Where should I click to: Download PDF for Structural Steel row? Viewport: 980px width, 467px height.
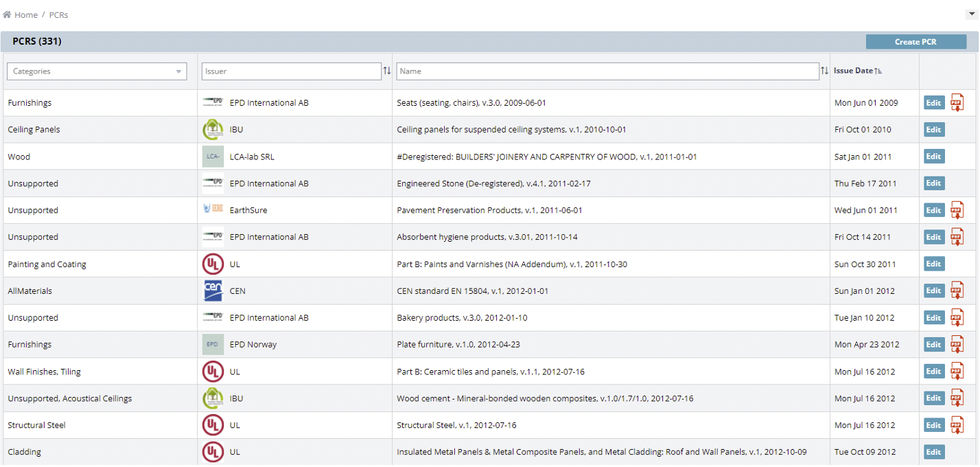[x=957, y=425]
